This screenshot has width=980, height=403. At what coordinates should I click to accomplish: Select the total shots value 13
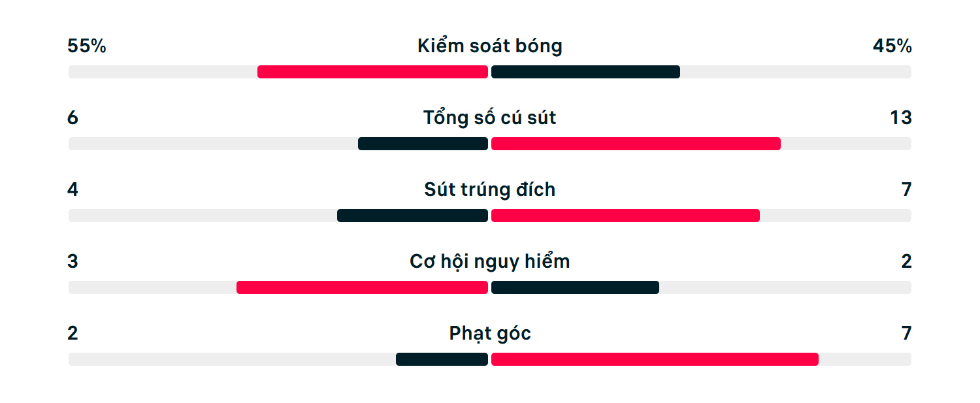[901, 118]
